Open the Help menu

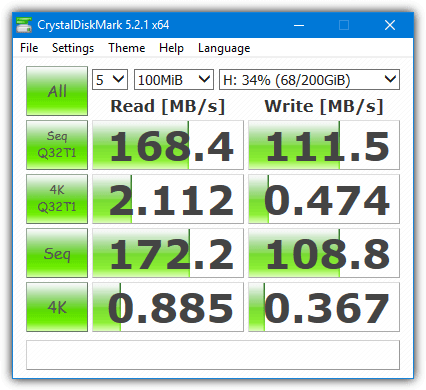171,48
